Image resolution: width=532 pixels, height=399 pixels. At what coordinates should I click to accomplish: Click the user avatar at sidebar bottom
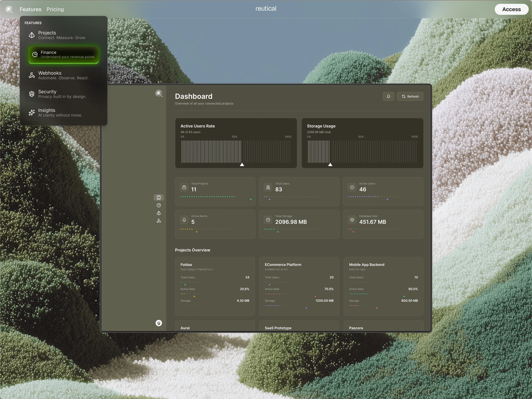(159, 323)
